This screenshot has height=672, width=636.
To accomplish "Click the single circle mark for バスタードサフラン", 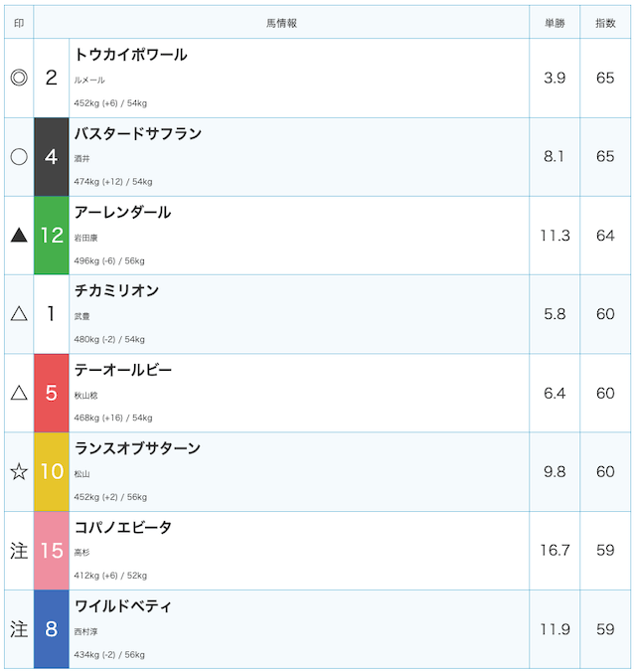I will click(19, 156).
